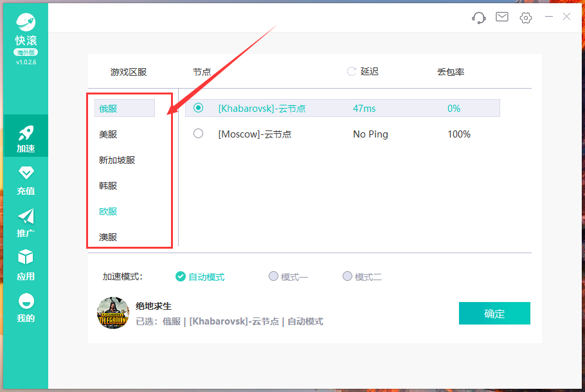Confirm with the 确定 button
The image size is (585, 392).
[494, 314]
